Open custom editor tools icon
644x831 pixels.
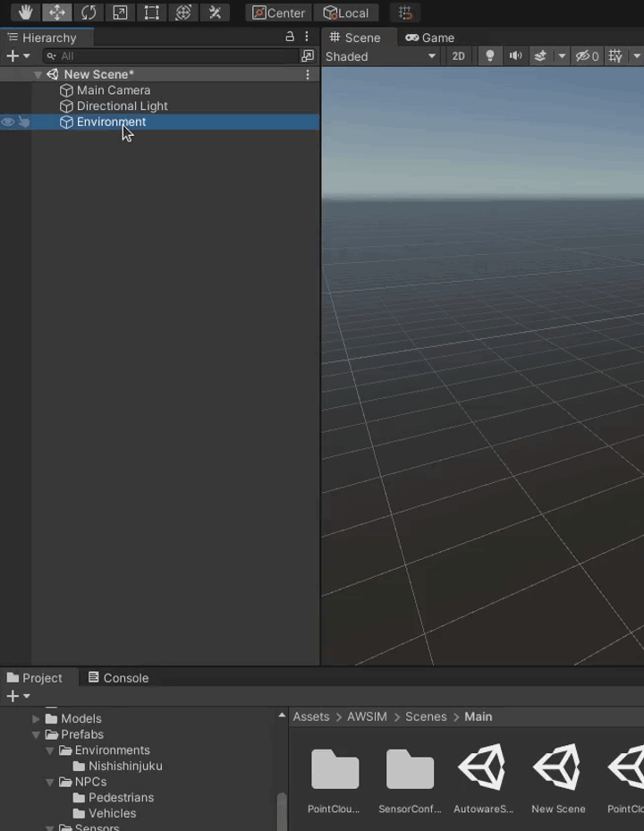click(x=214, y=13)
